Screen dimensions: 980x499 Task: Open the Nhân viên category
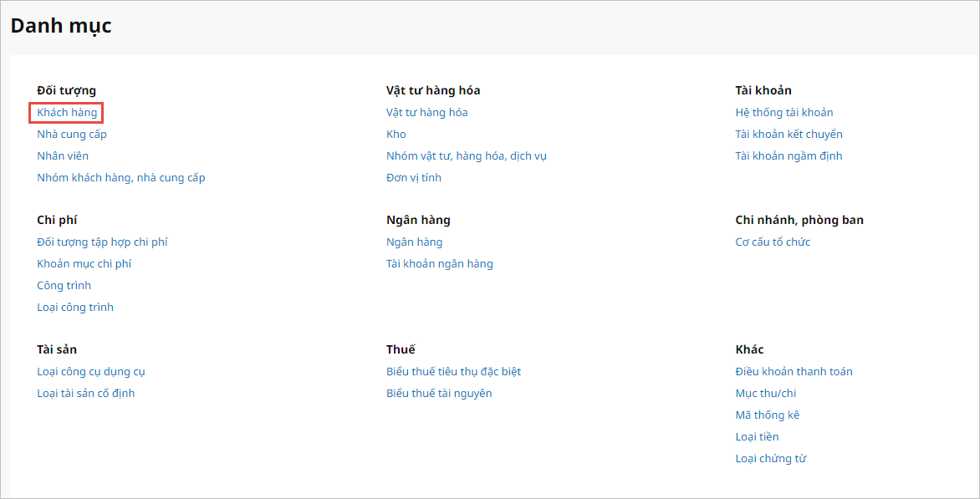point(63,155)
